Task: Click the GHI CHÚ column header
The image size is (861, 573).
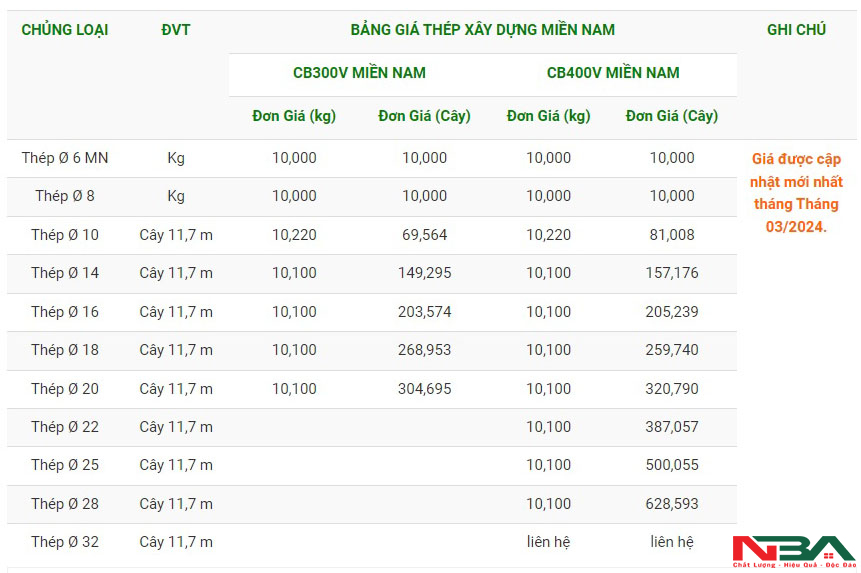Action: [x=796, y=30]
